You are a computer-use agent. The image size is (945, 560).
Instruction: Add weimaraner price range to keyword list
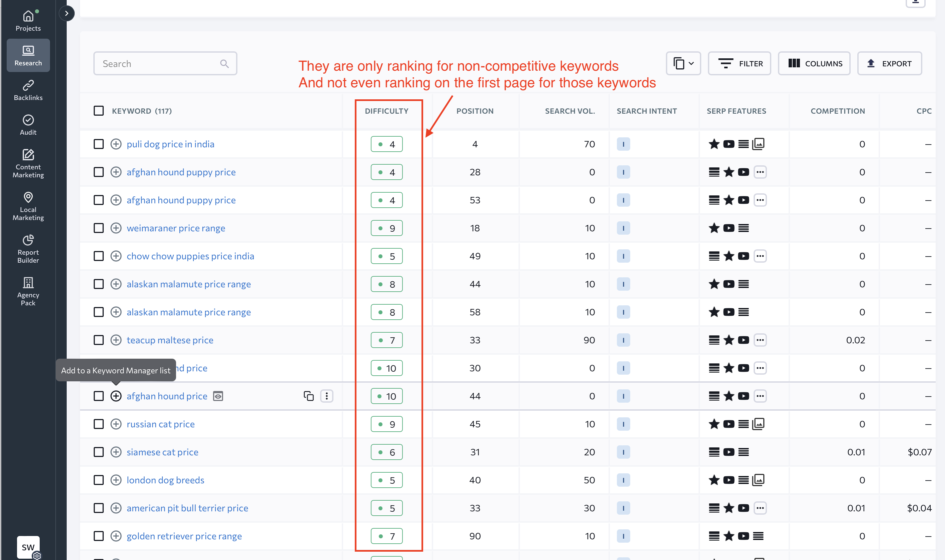coord(116,228)
